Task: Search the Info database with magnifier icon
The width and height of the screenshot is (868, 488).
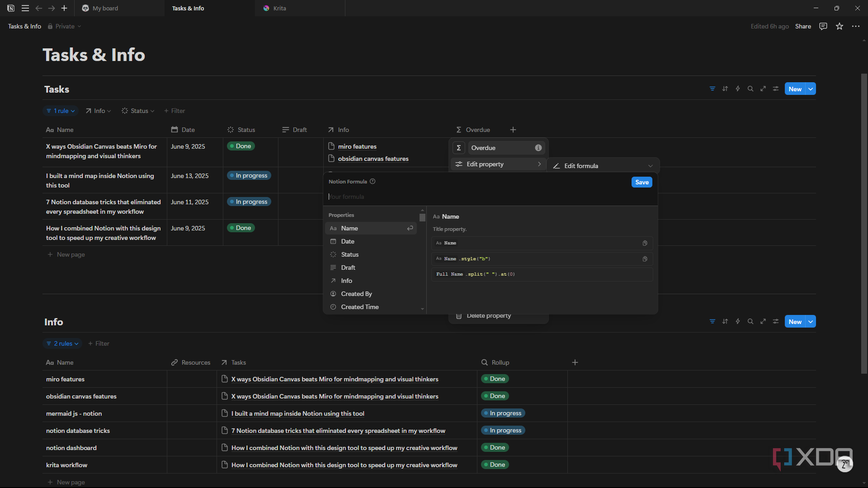Action: pyautogui.click(x=750, y=322)
